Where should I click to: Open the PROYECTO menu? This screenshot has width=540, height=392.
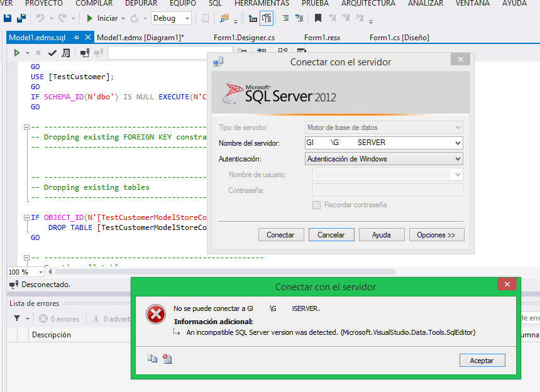44,3
